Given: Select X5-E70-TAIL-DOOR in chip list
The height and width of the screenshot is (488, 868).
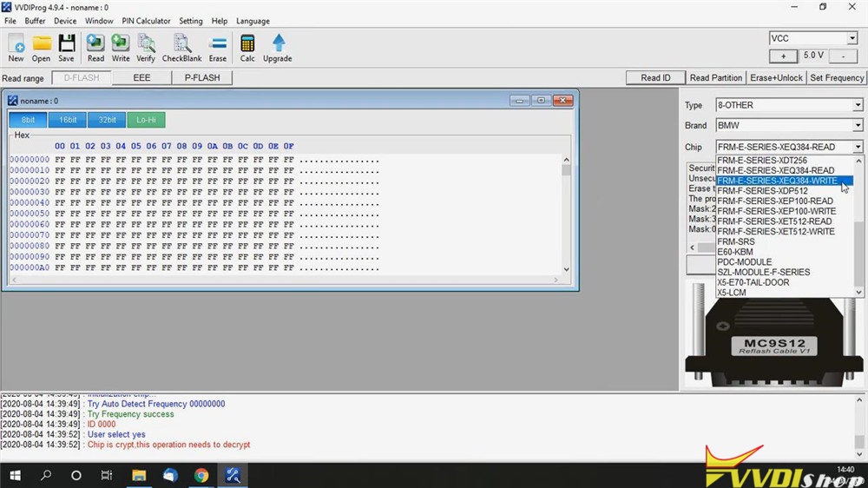Looking at the screenshot, I should [753, 282].
